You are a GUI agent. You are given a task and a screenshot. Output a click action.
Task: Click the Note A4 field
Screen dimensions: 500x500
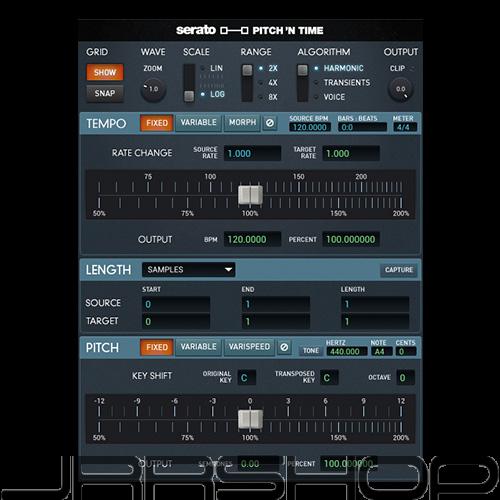(x=382, y=352)
